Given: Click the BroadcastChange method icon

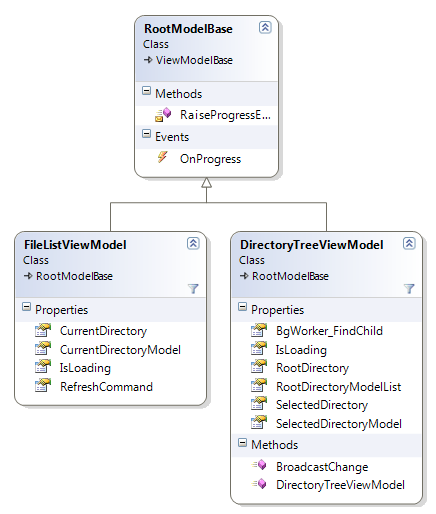Looking at the screenshot, I should pyautogui.click(x=259, y=465).
